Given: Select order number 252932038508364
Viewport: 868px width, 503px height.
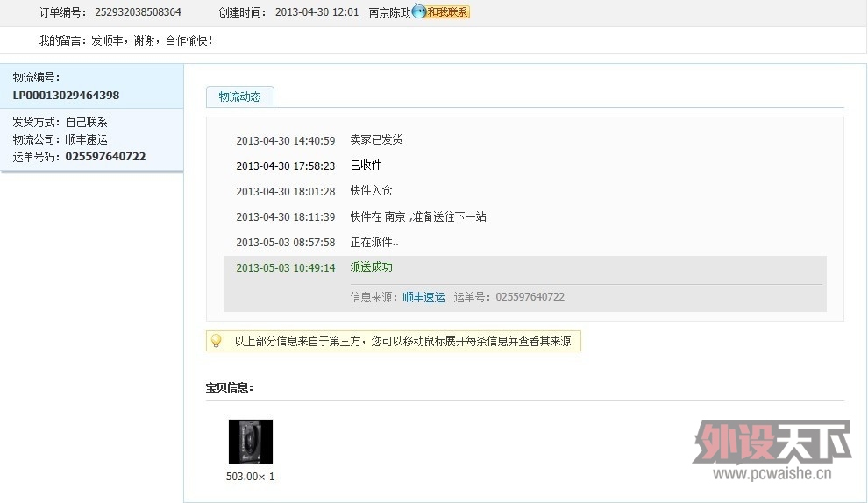Looking at the screenshot, I should pos(138,11).
